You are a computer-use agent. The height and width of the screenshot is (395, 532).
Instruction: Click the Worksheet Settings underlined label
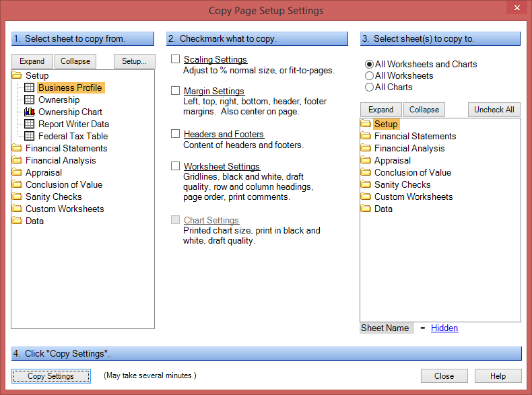(x=222, y=166)
